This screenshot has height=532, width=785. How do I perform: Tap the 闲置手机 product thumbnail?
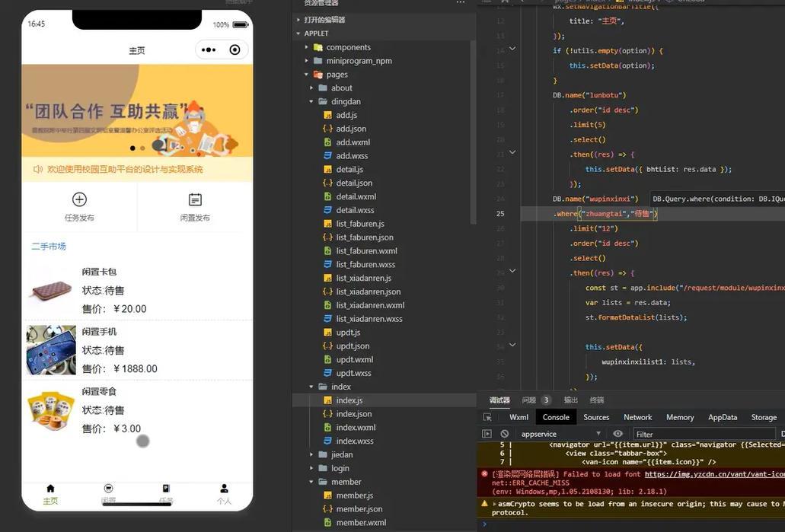click(x=51, y=350)
